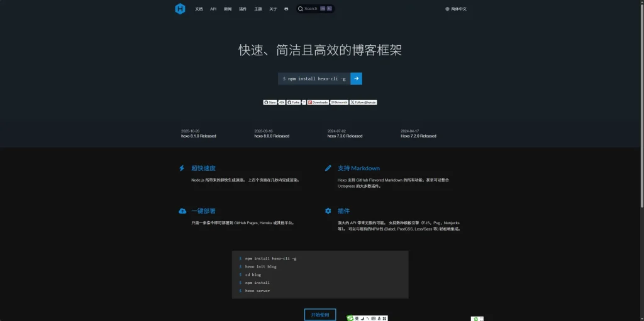
Task: Click the lightning bolt icon by 超快速度
Action: click(182, 168)
